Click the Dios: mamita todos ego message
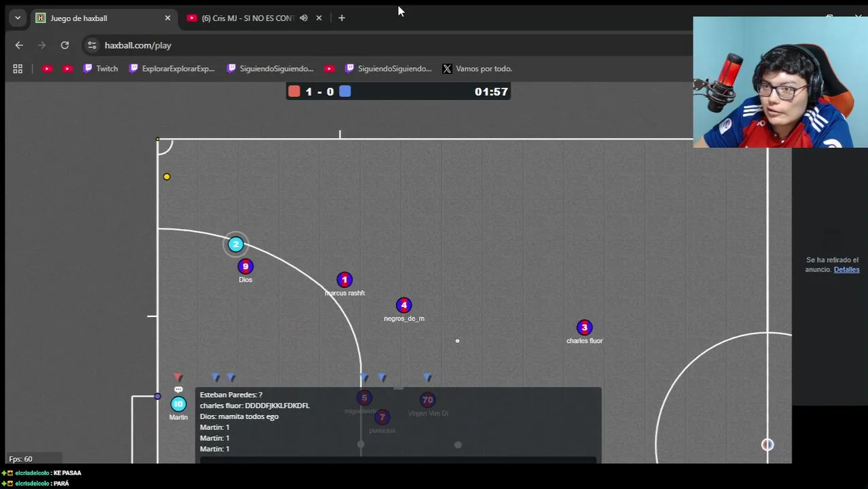The image size is (868, 489). click(239, 416)
